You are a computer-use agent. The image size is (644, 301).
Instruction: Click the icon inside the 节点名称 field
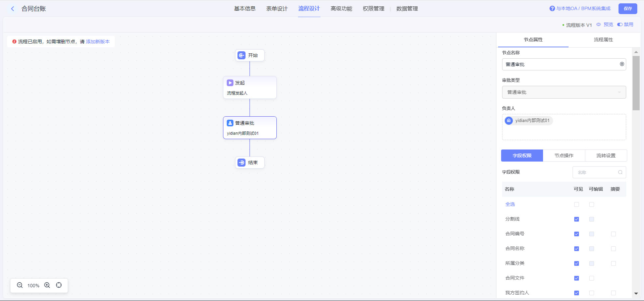(x=622, y=64)
